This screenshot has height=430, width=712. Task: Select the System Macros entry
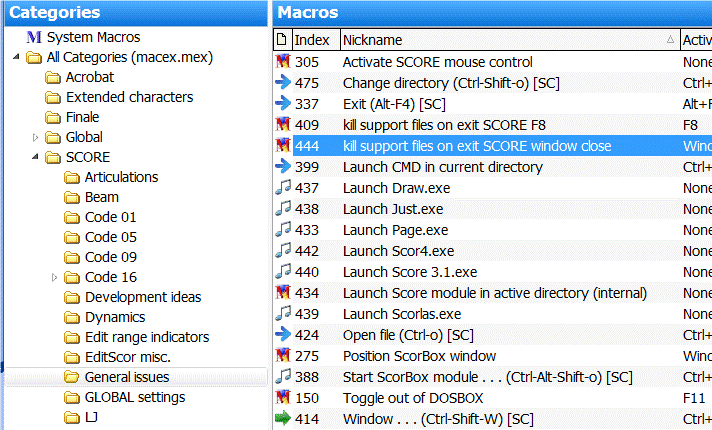click(94, 37)
